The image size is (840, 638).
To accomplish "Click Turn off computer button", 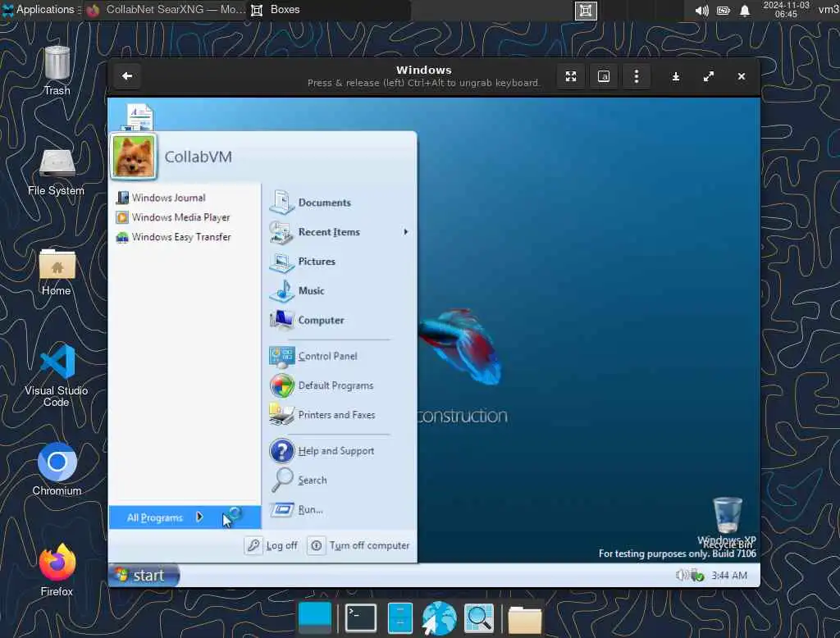I will click(x=359, y=545).
